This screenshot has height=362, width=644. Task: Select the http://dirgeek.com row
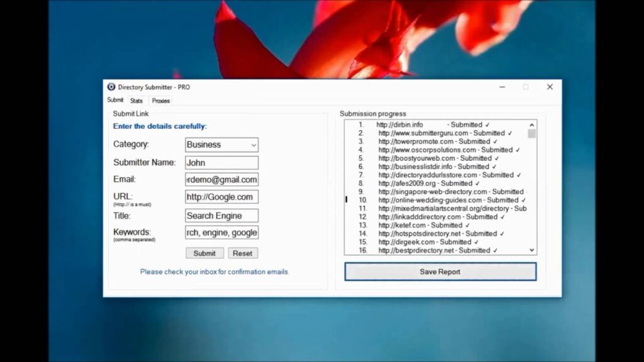436,242
